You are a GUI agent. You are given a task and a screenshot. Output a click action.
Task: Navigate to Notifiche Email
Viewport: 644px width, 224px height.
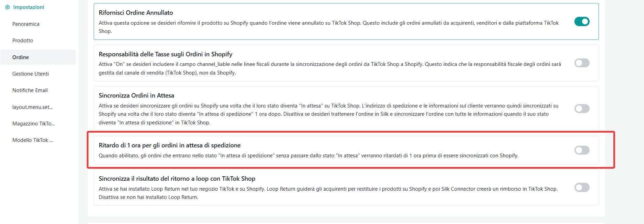point(30,90)
